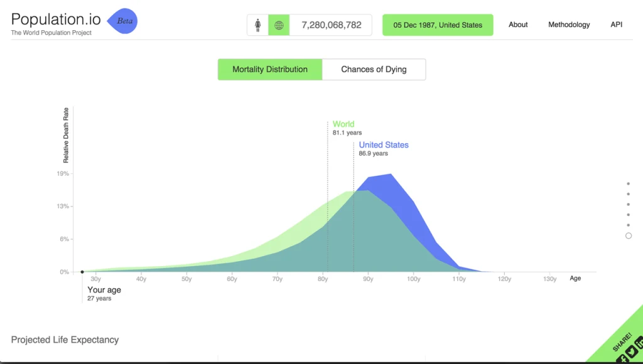Open the 05 Dec 1987, United States selector
The image size is (643, 364).
(437, 24)
